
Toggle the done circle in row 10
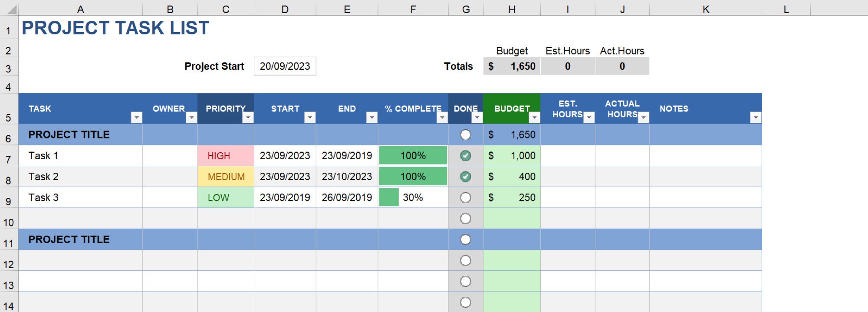(x=466, y=219)
